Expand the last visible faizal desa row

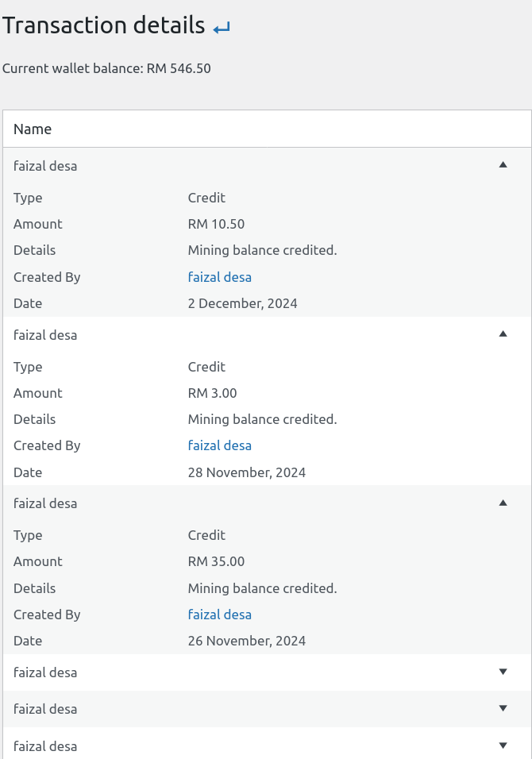point(502,746)
